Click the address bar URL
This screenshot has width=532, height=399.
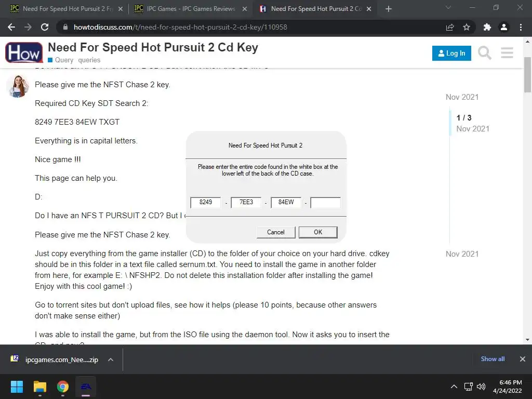click(180, 27)
